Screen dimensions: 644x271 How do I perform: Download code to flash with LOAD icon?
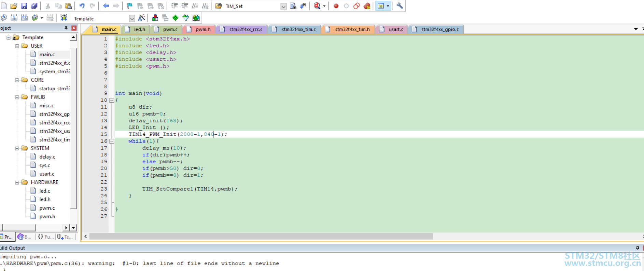[64, 18]
